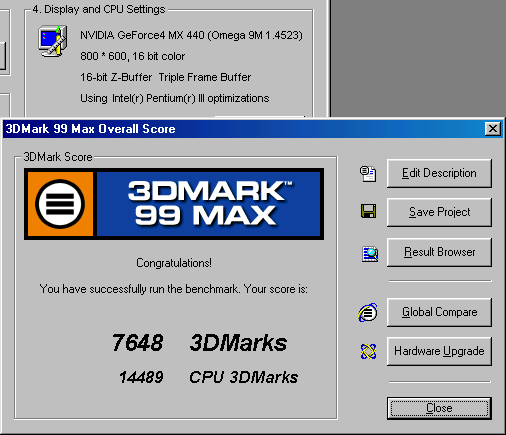Image resolution: width=506 pixels, height=435 pixels.
Task: Choose the Hardware Upgrade button
Action: 439,351
